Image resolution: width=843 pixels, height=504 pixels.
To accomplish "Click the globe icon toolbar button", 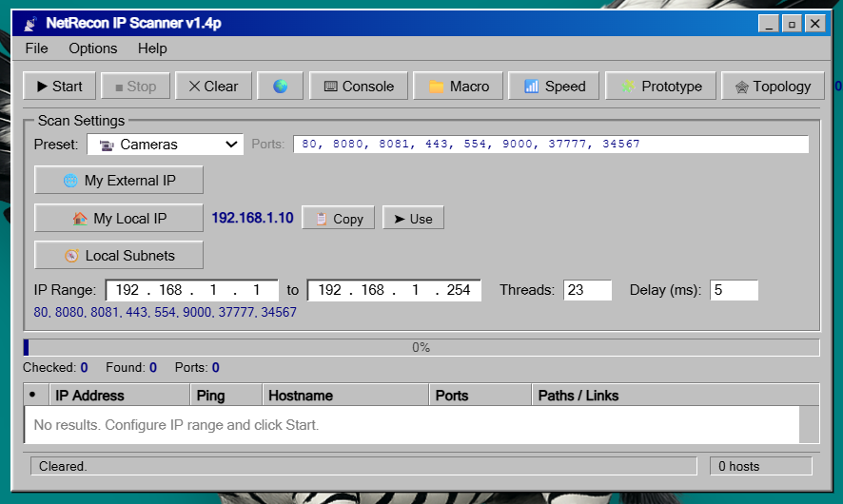I will point(280,86).
